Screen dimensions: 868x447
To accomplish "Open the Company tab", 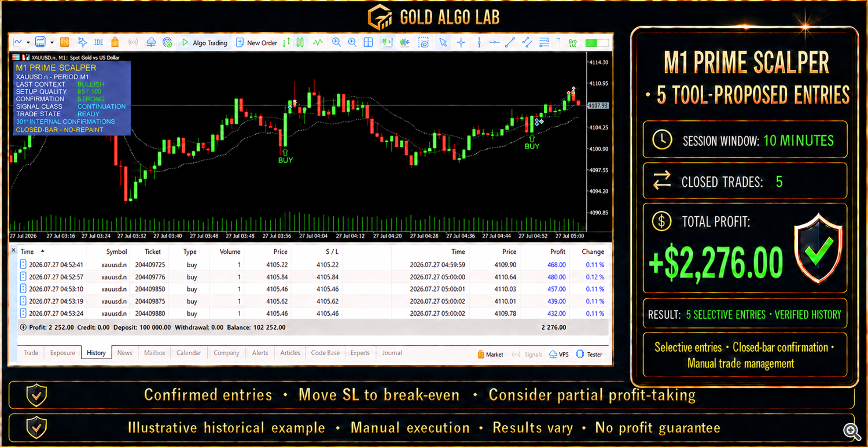I will 226,353.
